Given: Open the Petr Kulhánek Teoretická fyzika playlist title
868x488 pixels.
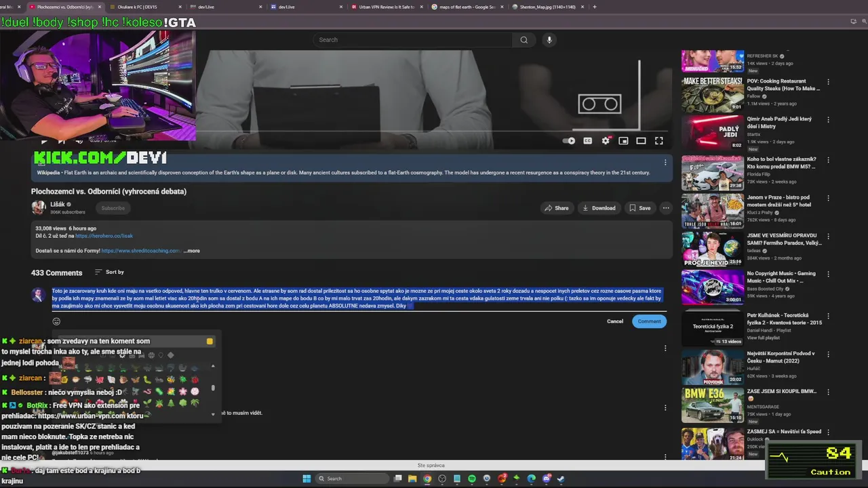Looking at the screenshot, I should click(x=784, y=319).
